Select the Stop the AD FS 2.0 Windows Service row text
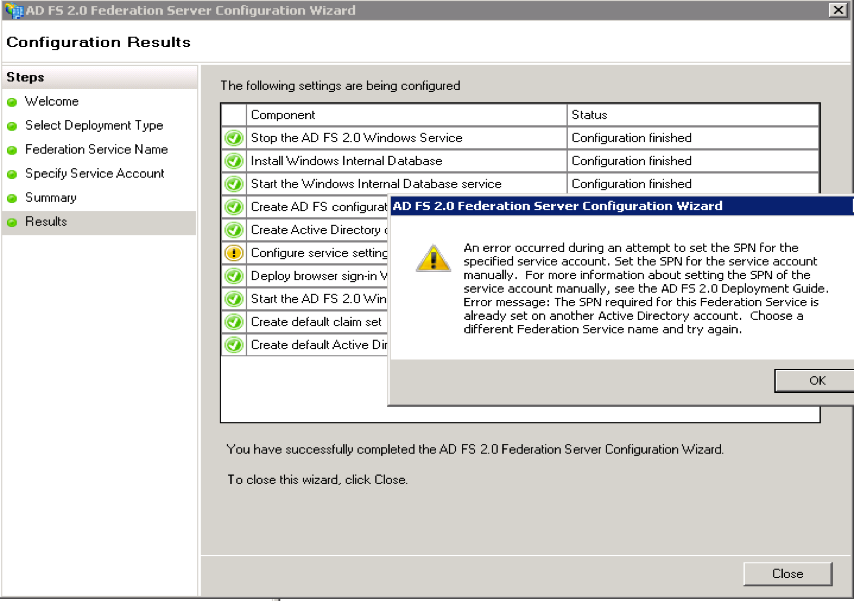Image resolution: width=854 pixels, height=601 pixels. (357, 138)
